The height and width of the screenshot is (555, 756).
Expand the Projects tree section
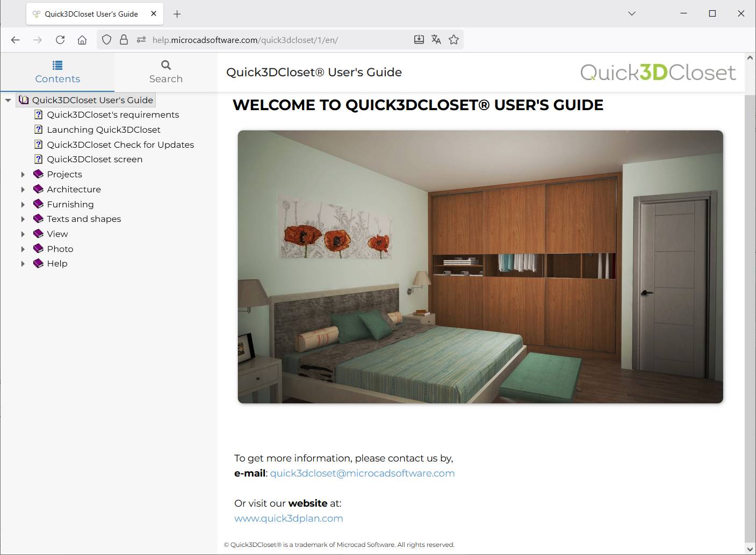(x=23, y=175)
